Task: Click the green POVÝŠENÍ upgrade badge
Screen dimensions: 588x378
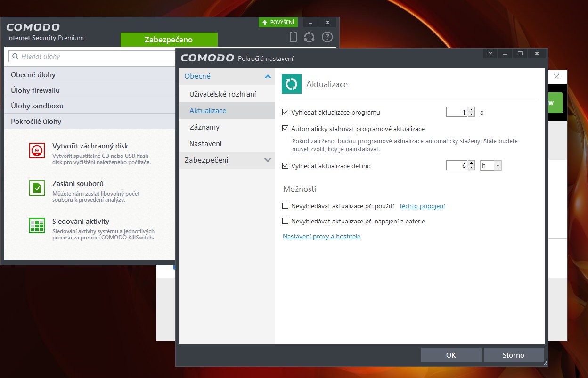Action: (x=278, y=22)
